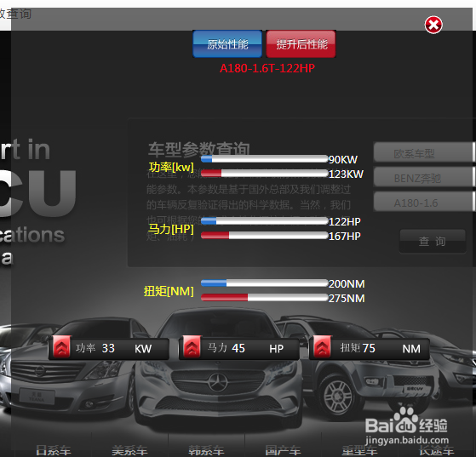Open the 美系车 bottom tab
The width and height of the screenshot is (476, 457).
click(x=130, y=451)
